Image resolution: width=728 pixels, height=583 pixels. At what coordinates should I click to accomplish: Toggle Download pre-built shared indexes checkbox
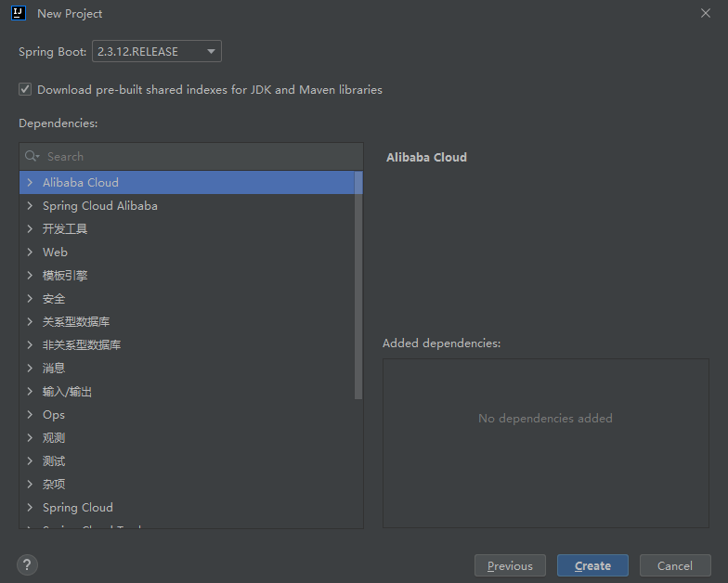tap(25, 89)
